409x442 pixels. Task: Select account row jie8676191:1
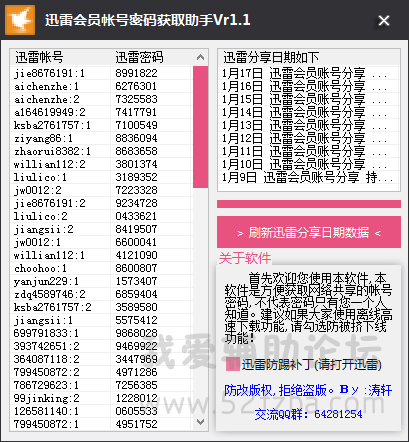pos(102,73)
